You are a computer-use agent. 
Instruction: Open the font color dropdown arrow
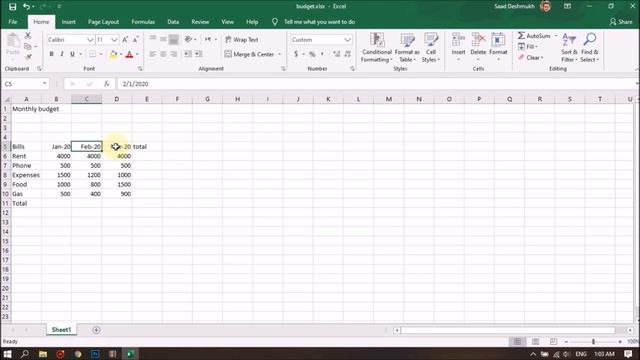tap(137, 54)
